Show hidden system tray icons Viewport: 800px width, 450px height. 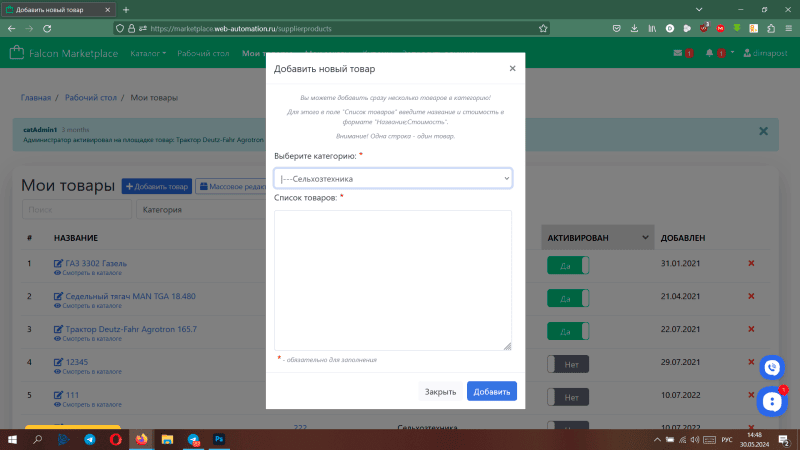pyautogui.click(x=657, y=440)
